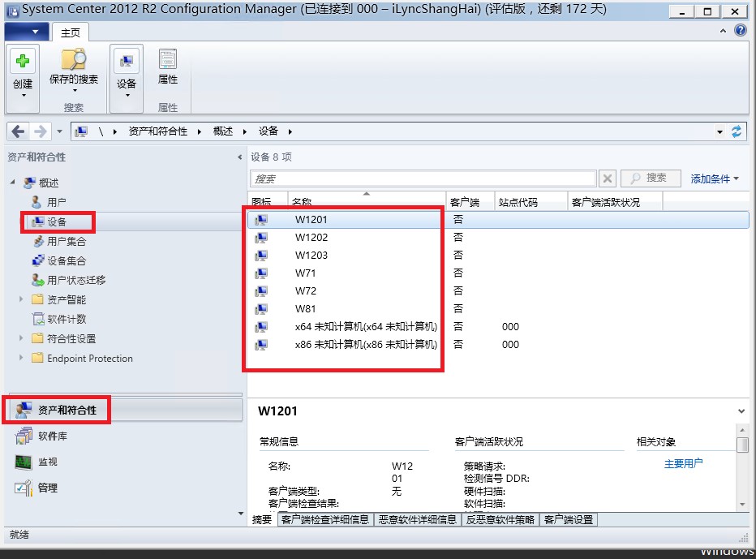Refresh the view with the refresh icon
The height and width of the screenshot is (559, 756).
(737, 131)
